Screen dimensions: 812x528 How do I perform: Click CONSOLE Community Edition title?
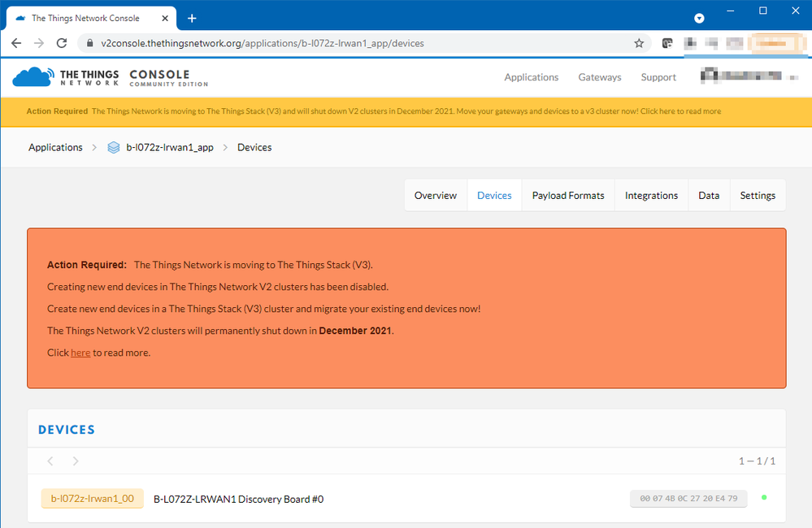169,78
